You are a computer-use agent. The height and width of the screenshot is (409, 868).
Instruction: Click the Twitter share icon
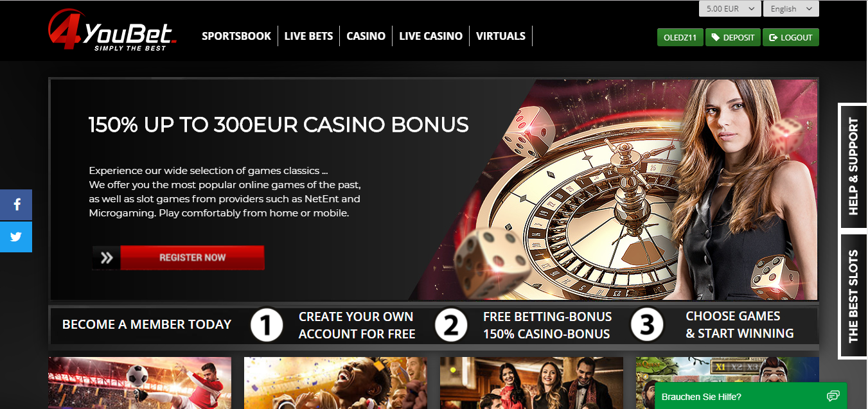(16, 237)
